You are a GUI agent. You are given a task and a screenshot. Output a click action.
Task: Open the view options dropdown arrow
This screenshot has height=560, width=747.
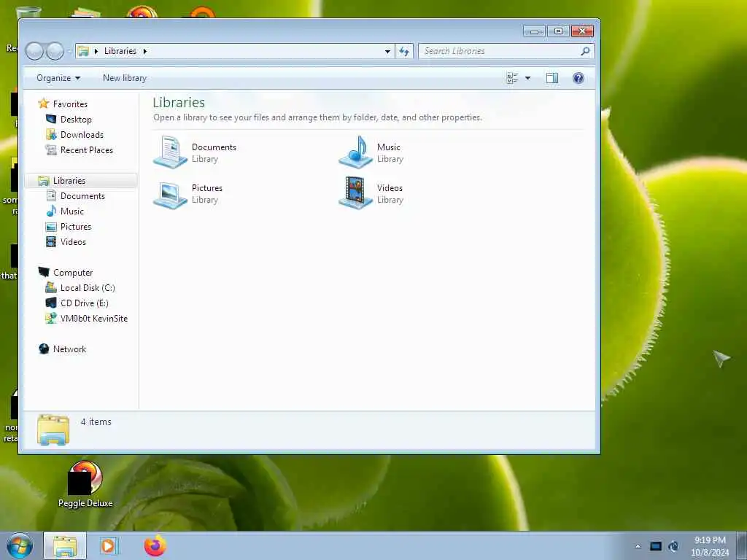527,78
